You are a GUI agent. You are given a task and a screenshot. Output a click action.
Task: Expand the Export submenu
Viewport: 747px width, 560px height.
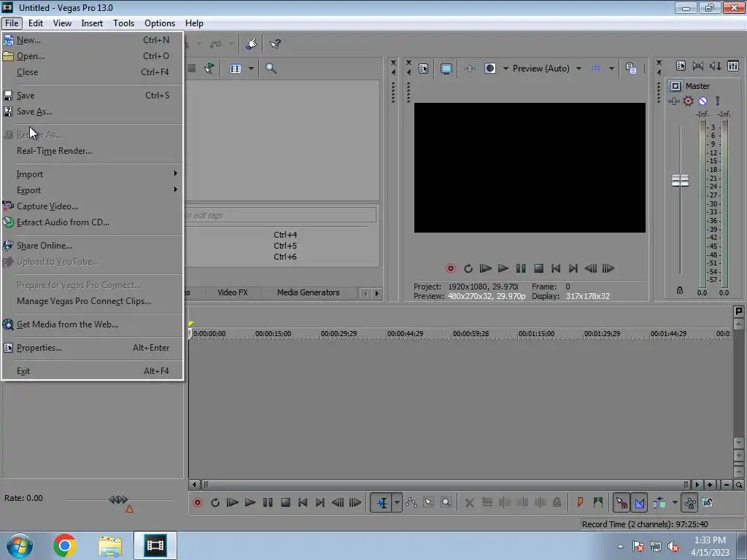(93, 190)
